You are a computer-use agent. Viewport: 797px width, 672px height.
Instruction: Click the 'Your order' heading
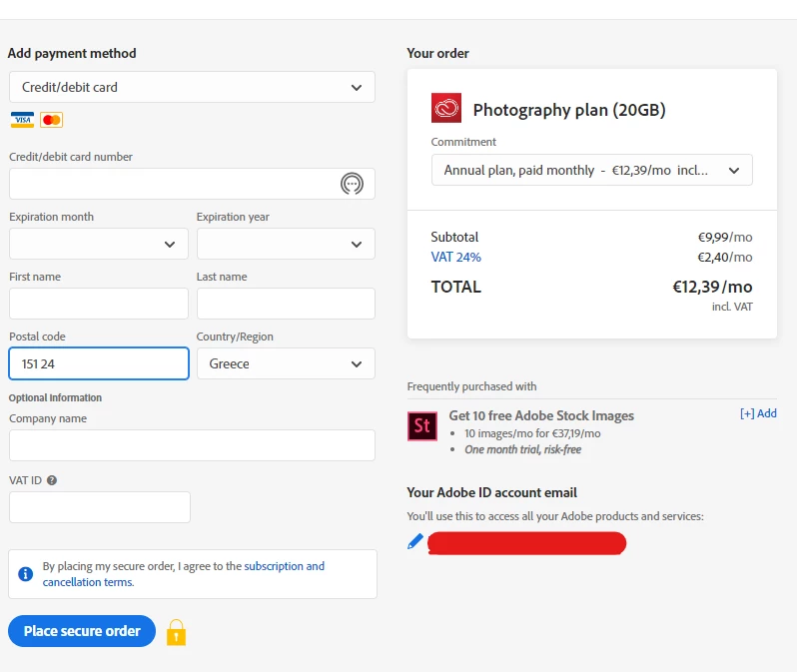[x=437, y=53]
